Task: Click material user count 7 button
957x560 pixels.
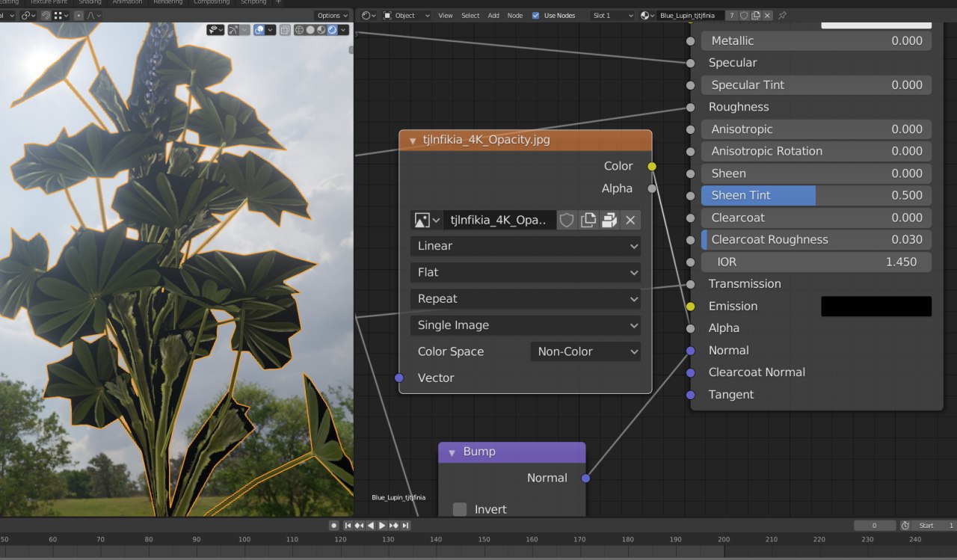Action: (x=732, y=15)
